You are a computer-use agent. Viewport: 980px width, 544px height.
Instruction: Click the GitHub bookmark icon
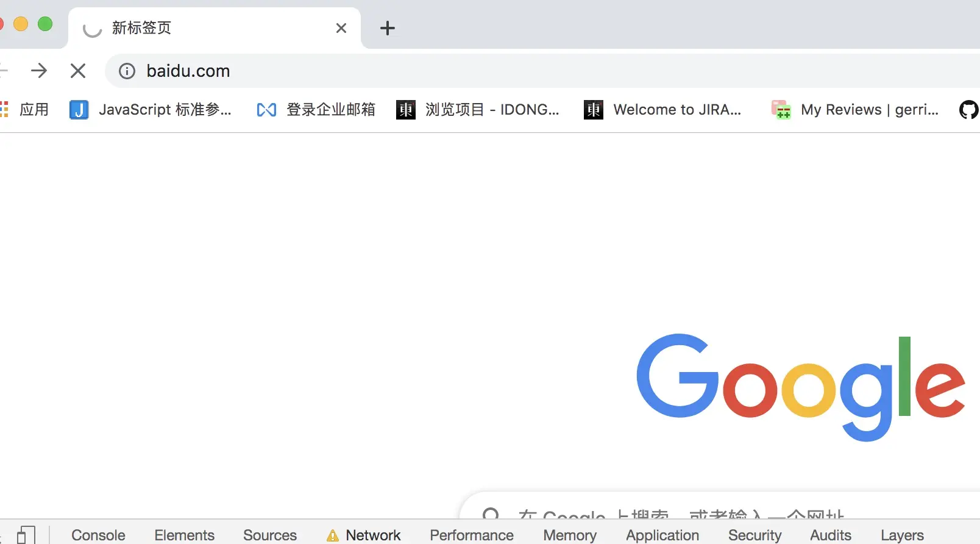pyautogui.click(x=969, y=110)
